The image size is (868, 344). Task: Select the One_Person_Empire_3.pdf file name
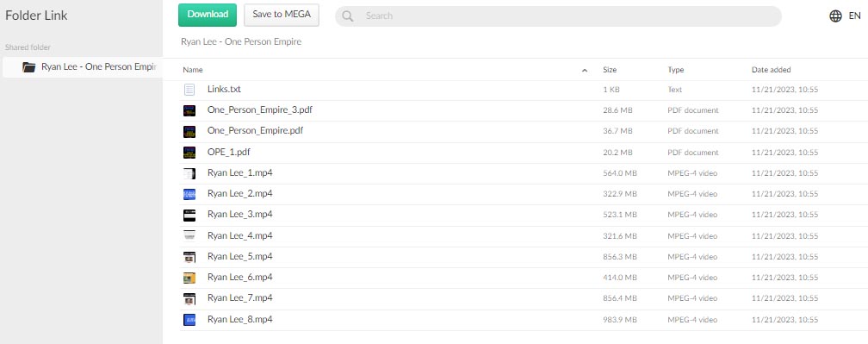[260, 109]
